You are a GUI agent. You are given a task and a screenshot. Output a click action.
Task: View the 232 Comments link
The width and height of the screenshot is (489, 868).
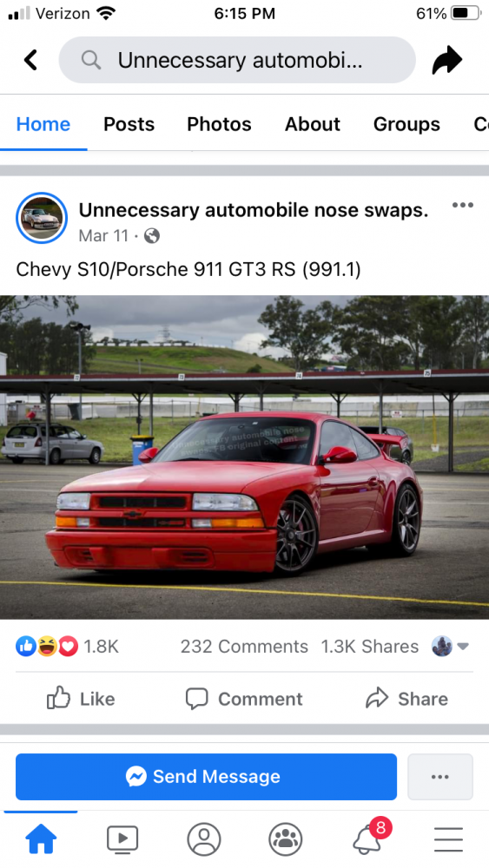click(244, 646)
